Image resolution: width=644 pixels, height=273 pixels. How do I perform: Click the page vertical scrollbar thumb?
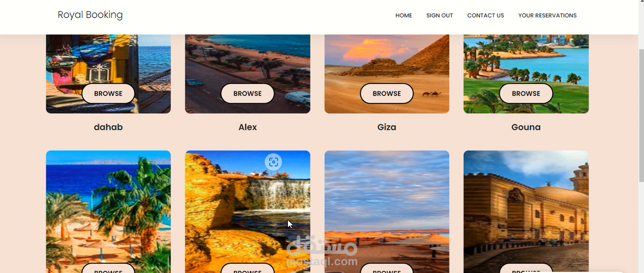[641, 115]
